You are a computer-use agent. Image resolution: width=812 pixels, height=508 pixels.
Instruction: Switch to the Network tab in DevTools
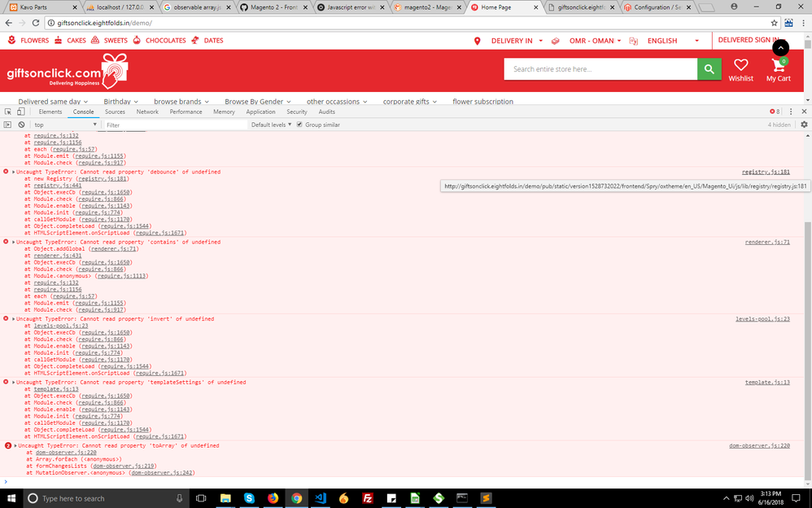147,112
